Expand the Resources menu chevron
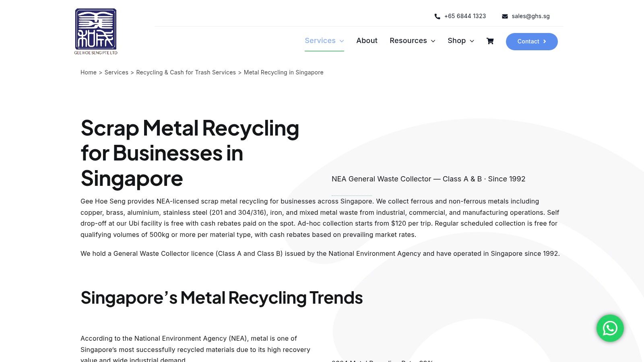 coord(433,41)
